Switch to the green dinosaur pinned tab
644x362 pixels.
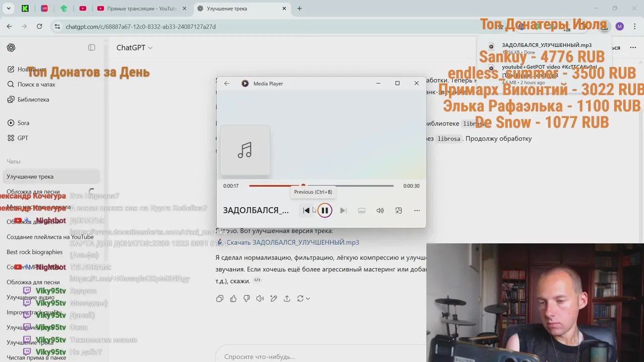click(x=63, y=9)
